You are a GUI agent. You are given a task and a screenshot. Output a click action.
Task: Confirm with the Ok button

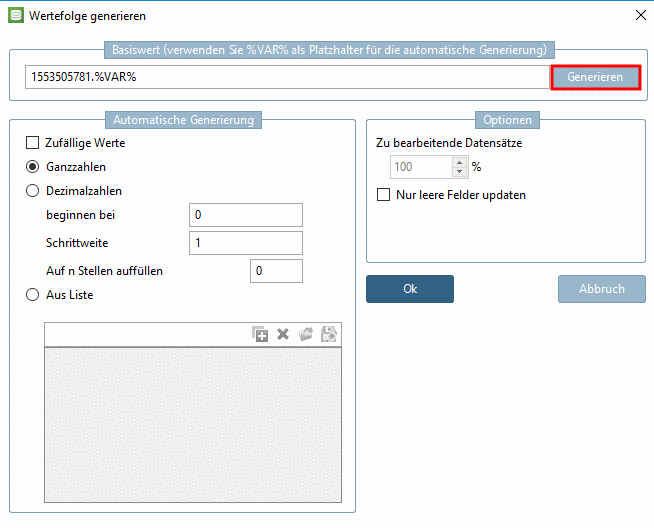pyautogui.click(x=410, y=289)
